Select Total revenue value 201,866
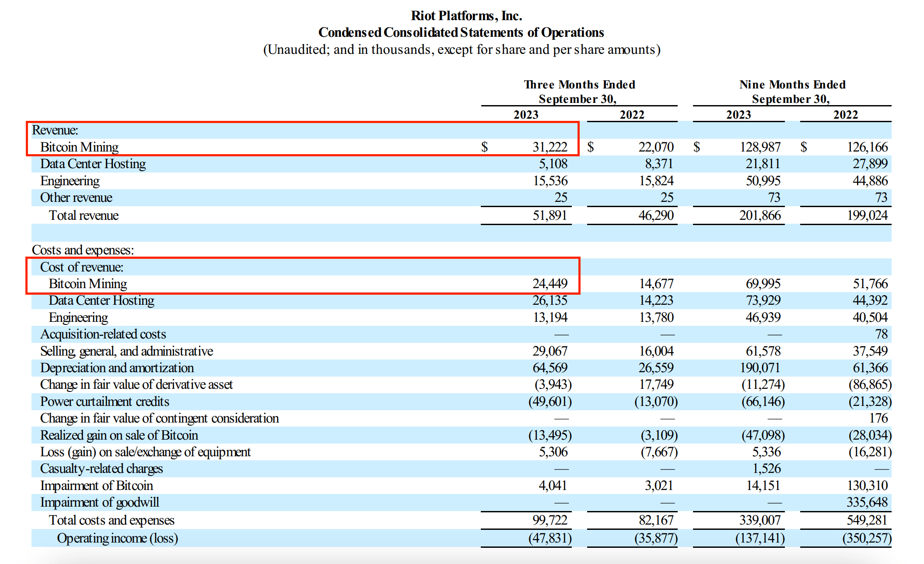This screenshot has width=924, height=564. 760,215
